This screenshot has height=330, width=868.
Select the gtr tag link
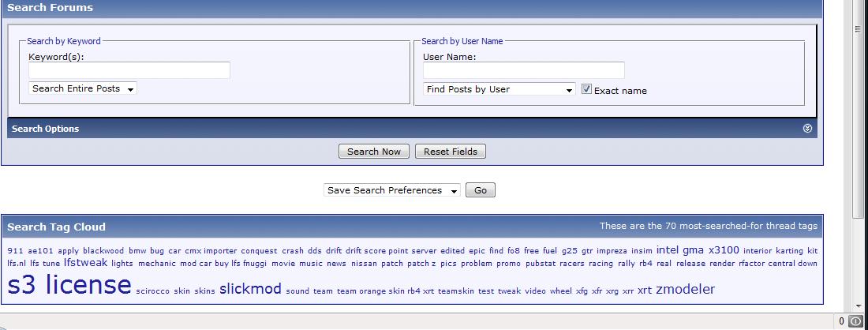click(587, 251)
